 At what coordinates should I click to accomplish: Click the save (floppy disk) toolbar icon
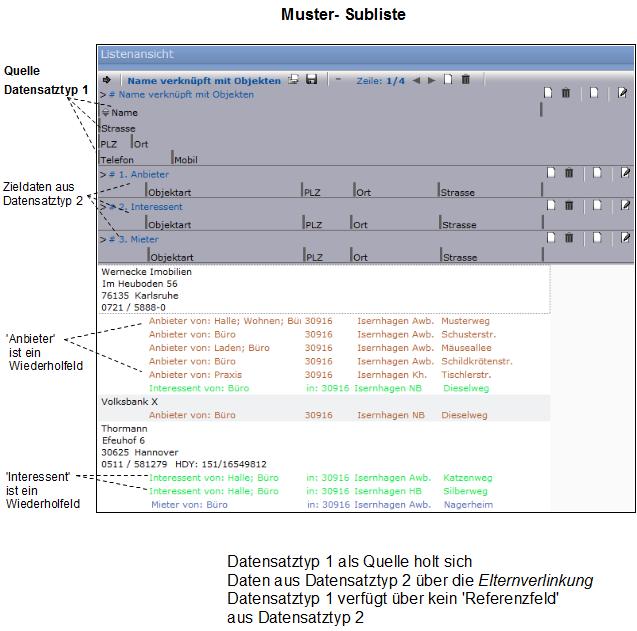click(311, 80)
